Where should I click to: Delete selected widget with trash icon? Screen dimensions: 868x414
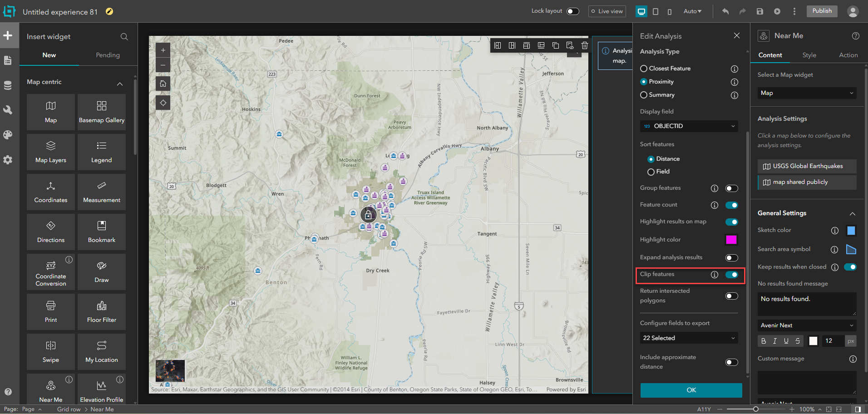(x=585, y=45)
